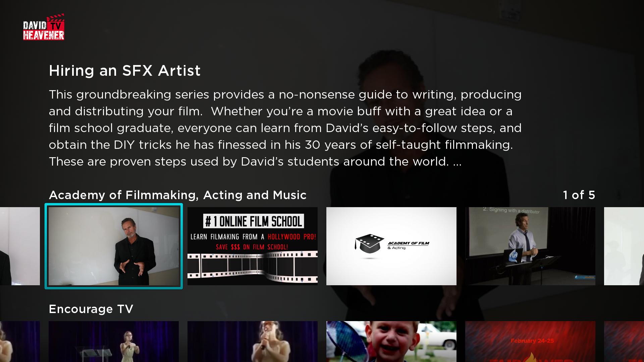The width and height of the screenshot is (644, 362).
Task: Select the Signing with a distributor video
Action: point(530,246)
